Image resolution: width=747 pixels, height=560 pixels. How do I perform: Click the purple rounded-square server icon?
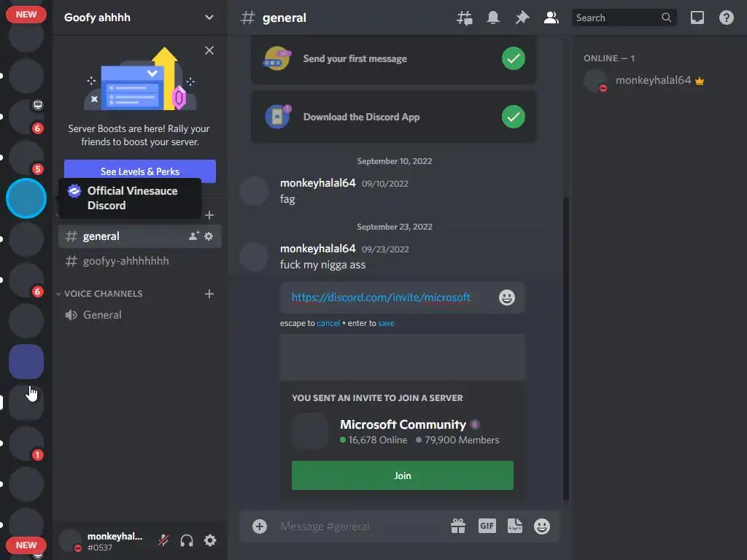[x=26, y=362]
